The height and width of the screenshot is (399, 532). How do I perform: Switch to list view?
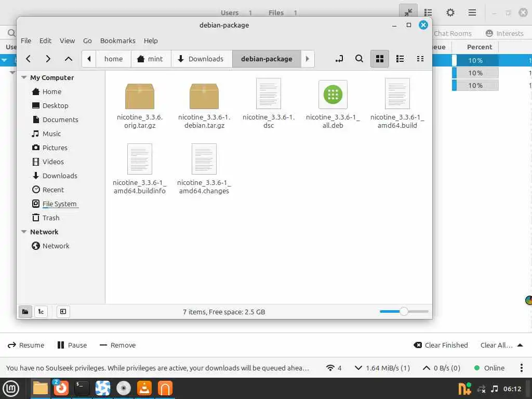pyautogui.click(x=400, y=59)
